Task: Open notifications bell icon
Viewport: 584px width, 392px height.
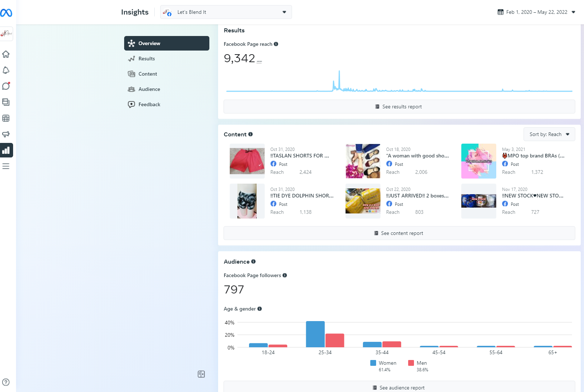Action: click(6, 70)
